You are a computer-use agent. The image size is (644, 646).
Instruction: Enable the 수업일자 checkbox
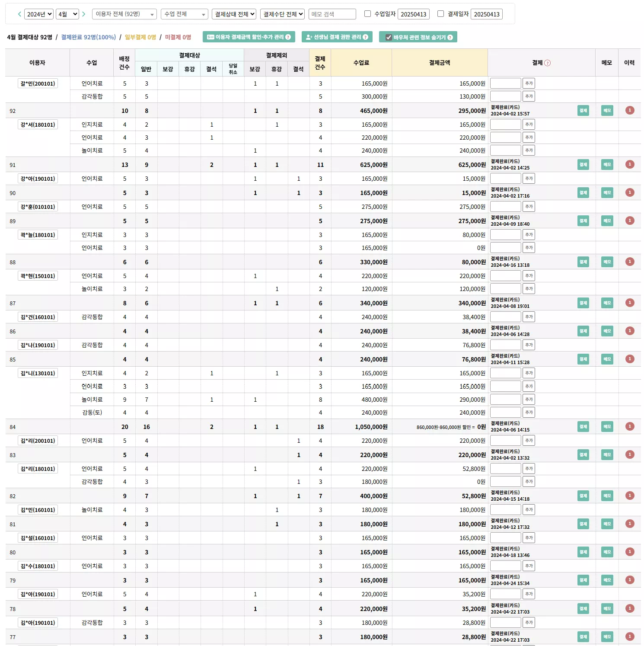click(368, 14)
